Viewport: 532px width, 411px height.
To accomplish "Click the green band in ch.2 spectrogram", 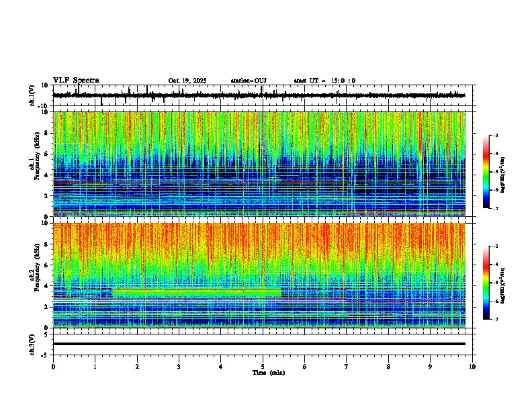I will (197, 293).
